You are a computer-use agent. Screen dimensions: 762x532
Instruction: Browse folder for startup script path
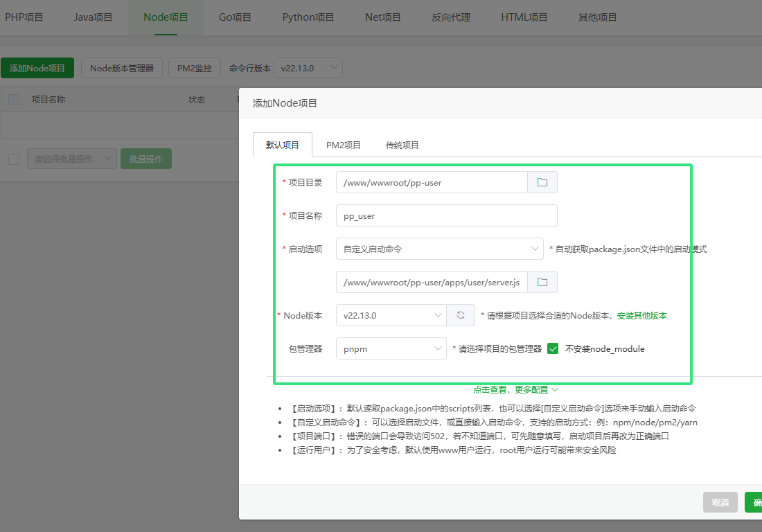tap(542, 282)
